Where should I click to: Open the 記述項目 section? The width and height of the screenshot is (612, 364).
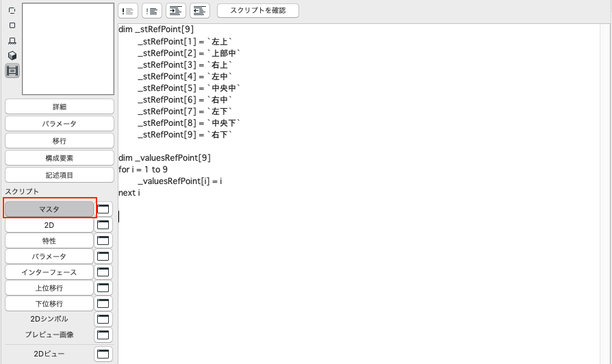pos(60,175)
